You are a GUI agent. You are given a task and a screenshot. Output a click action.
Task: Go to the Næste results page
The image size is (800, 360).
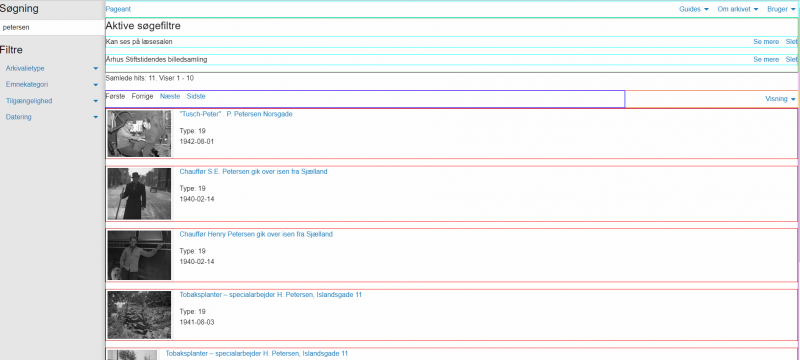tap(170, 96)
